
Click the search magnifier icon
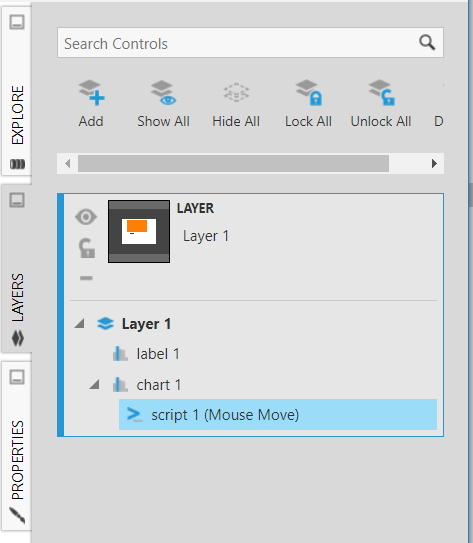(x=427, y=43)
